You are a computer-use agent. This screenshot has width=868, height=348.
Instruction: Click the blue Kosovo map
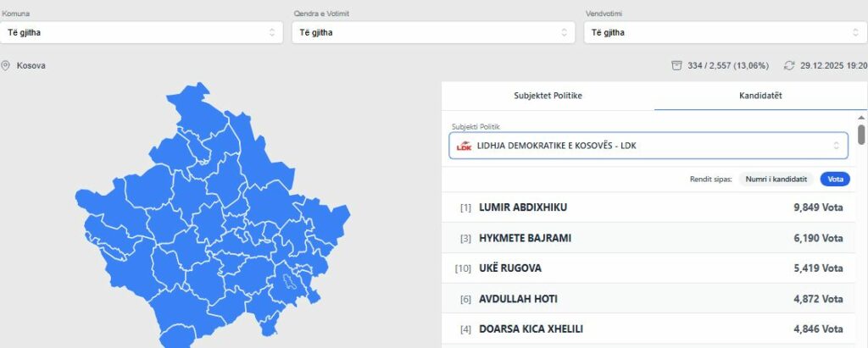click(212, 220)
